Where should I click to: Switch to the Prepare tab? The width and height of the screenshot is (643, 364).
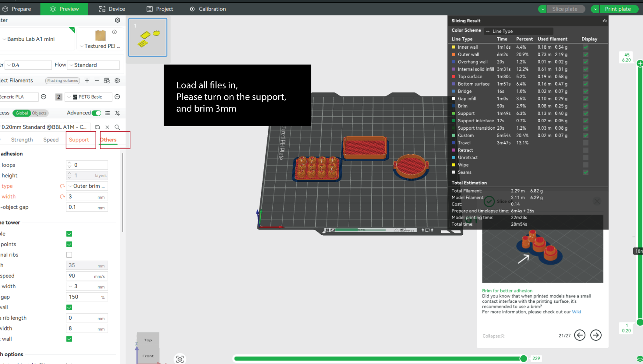(x=17, y=9)
